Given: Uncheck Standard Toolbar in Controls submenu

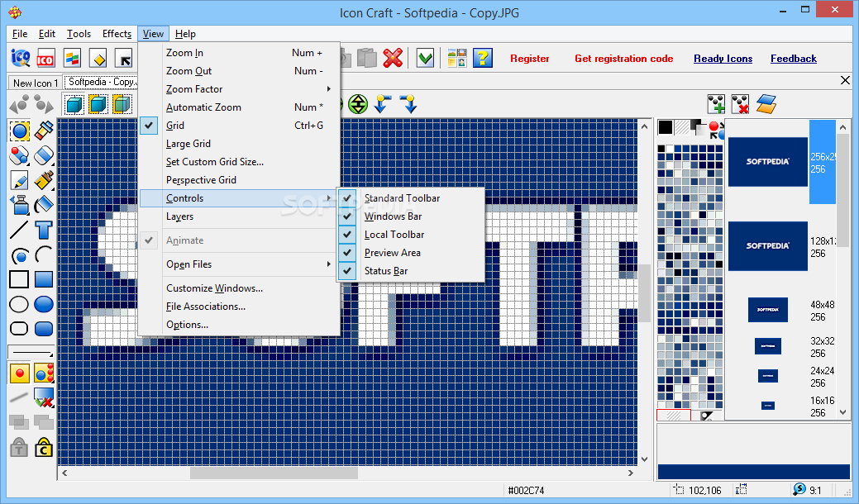Looking at the screenshot, I should pos(411,198).
